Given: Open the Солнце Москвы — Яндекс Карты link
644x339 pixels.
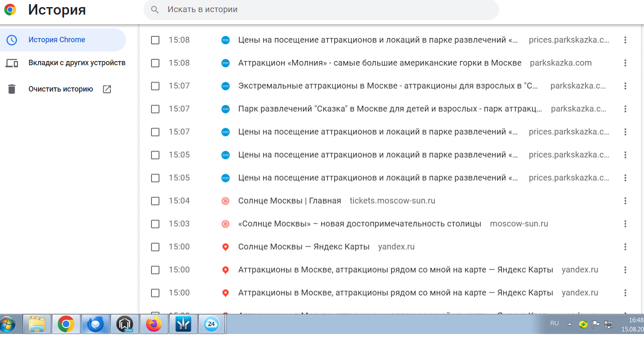Looking at the screenshot, I should pyautogui.click(x=304, y=247).
